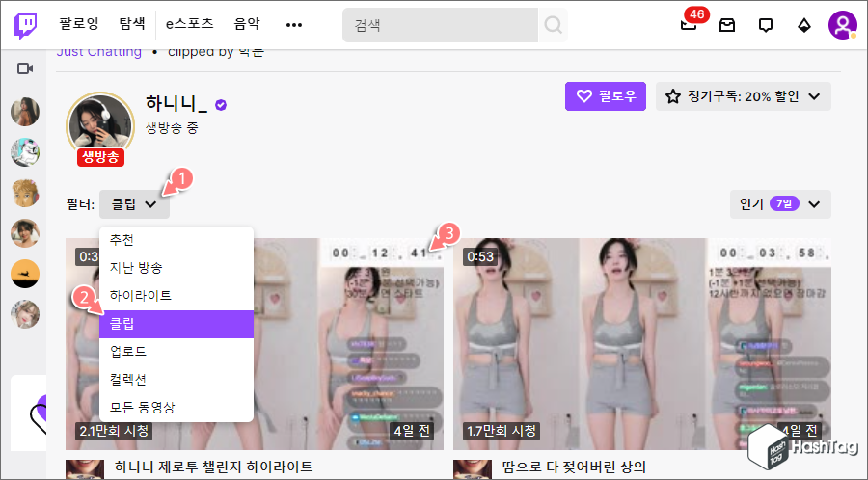Image resolution: width=868 pixels, height=480 pixels.
Task: Open the user profile avatar menu
Action: click(843, 25)
